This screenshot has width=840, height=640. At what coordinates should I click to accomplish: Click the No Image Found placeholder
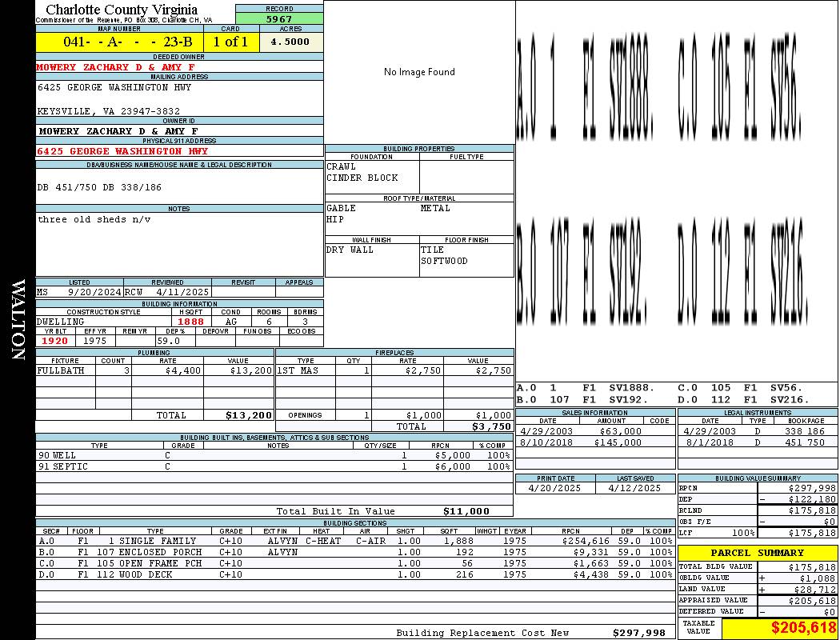click(x=419, y=72)
